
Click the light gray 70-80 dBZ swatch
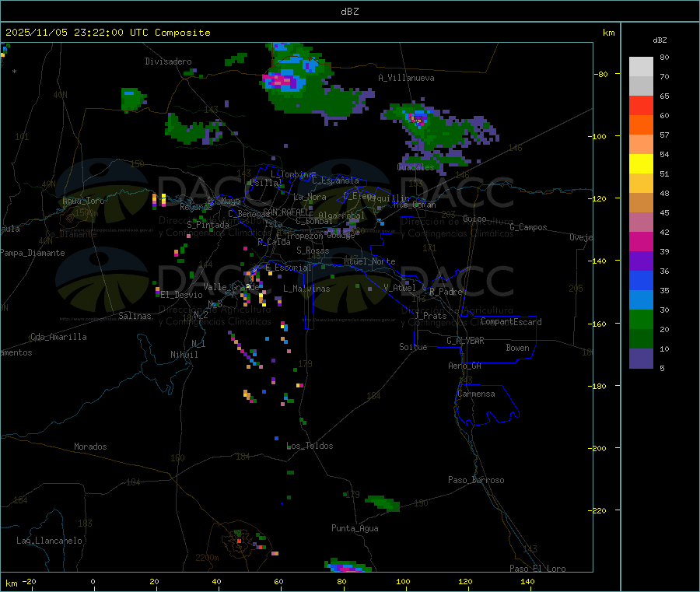[641, 67]
